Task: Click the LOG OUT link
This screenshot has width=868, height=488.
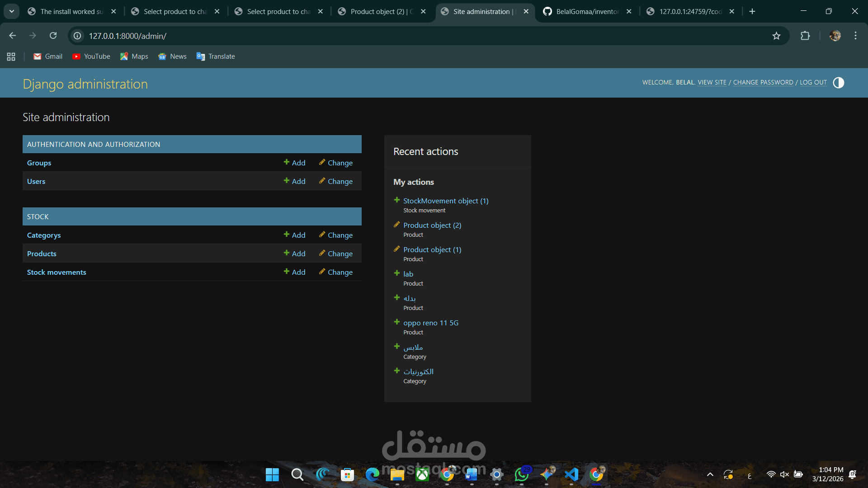Action: [x=813, y=82]
